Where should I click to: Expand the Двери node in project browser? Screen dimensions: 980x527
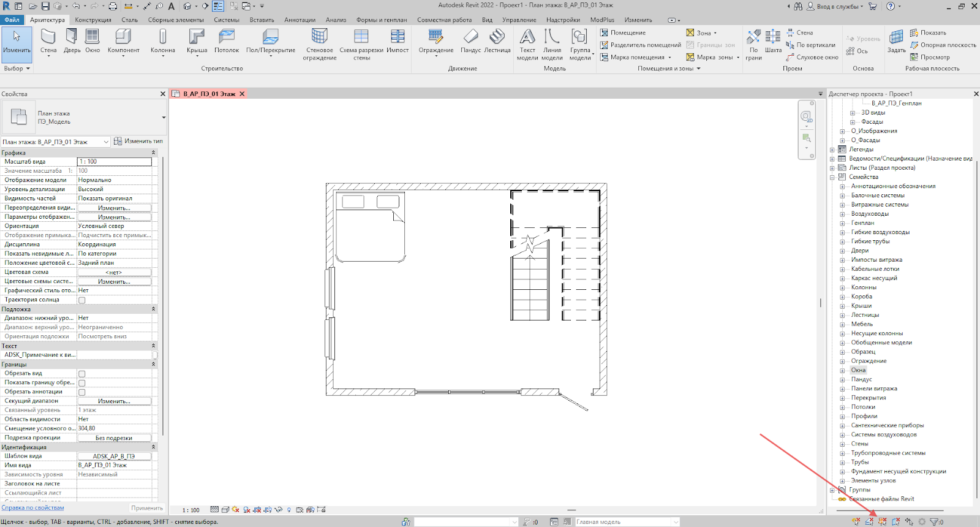click(x=842, y=251)
